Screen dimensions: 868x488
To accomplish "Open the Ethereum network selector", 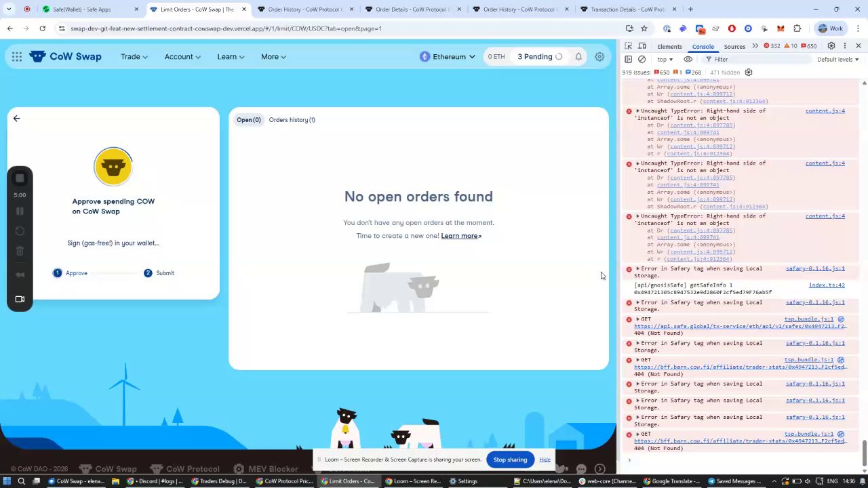I will (x=448, y=57).
